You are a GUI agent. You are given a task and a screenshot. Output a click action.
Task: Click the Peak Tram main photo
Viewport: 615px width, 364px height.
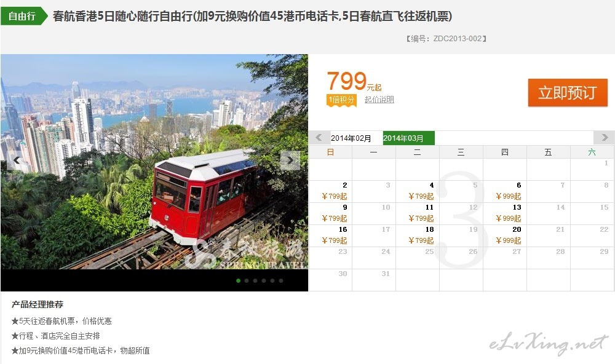pos(154,162)
